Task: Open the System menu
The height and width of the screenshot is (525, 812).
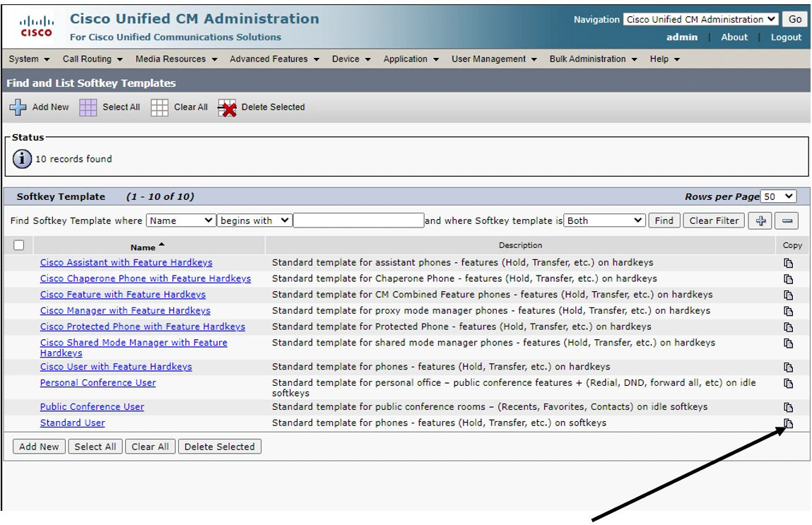Action: click(29, 59)
